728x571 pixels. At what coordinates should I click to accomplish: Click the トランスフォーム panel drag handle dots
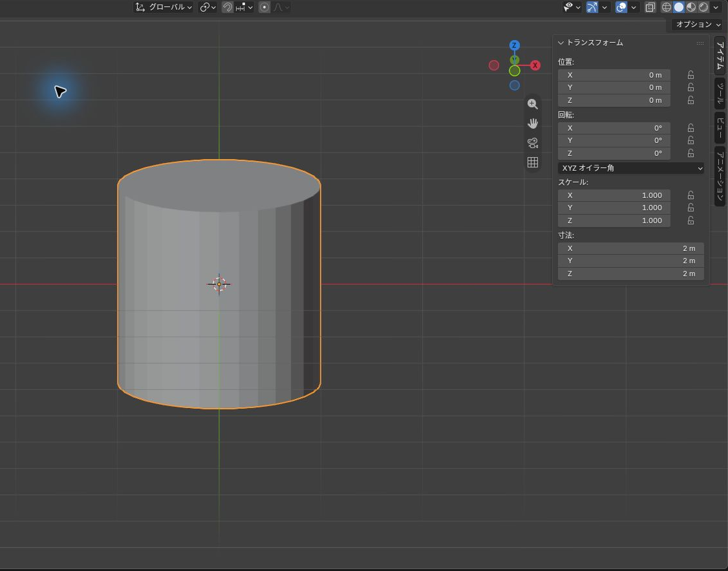coord(700,43)
